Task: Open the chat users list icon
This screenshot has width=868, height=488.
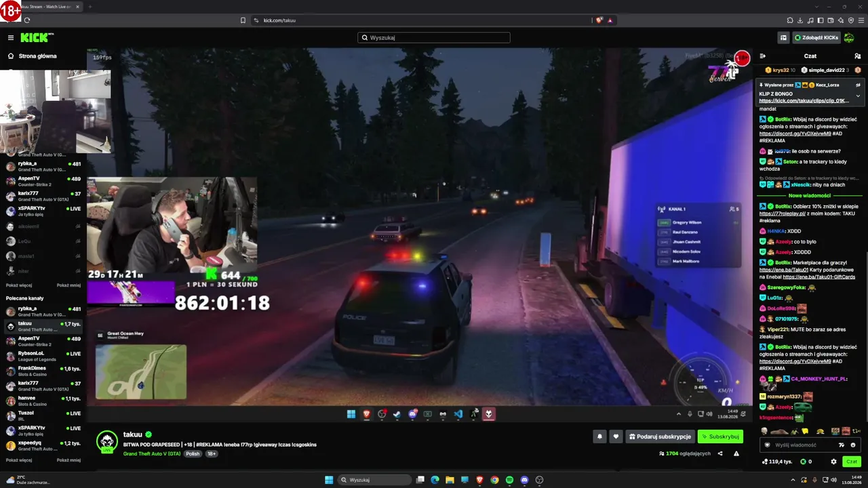Action: point(858,56)
